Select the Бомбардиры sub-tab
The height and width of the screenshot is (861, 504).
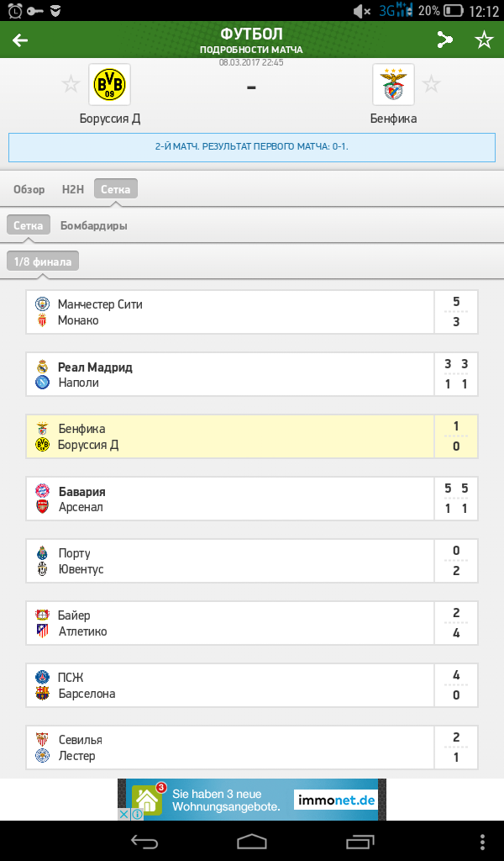coord(94,225)
